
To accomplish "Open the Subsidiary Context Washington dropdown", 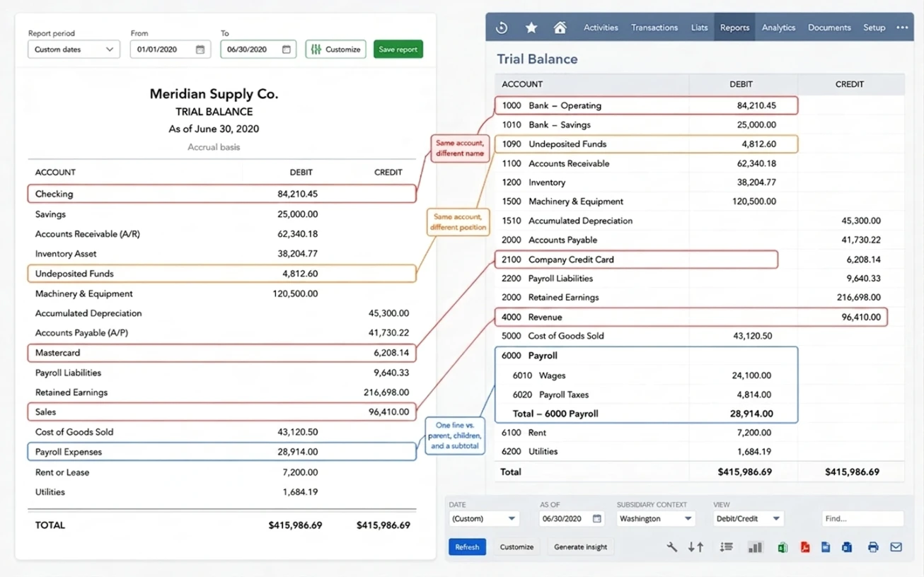I will tap(656, 518).
